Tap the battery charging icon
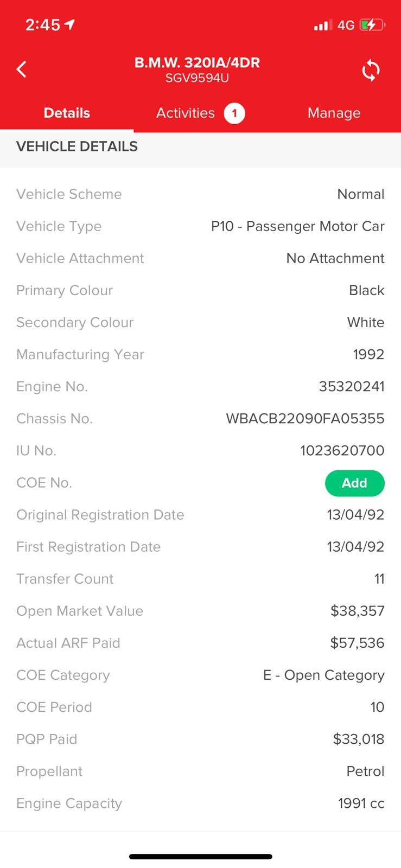The image size is (401, 868). [372, 25]
